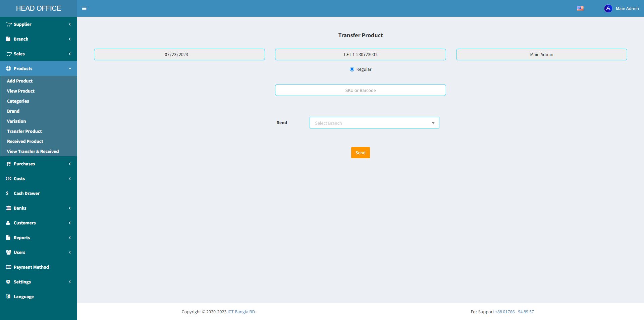Click the Banks building icon
The image size is (644, 320).
(x=9, y=208)
